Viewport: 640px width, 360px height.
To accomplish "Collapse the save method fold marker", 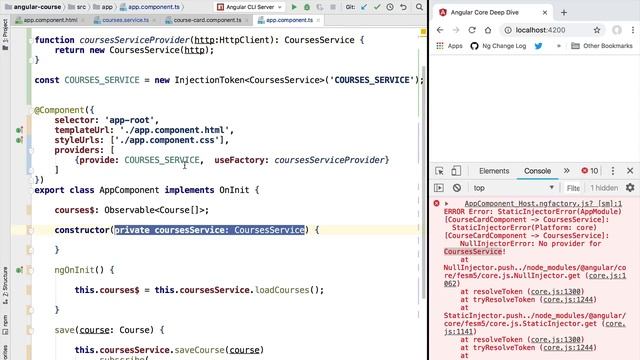I will [x=30, y=330].
